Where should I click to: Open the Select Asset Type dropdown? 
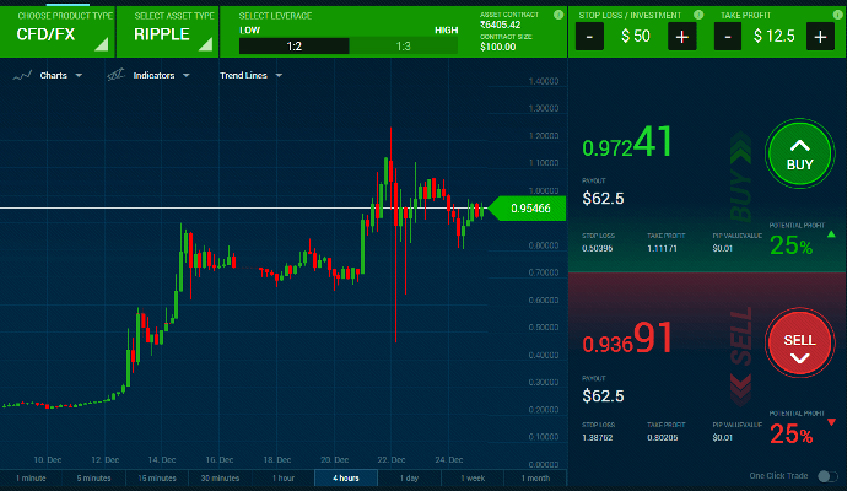tap(175, 32)
